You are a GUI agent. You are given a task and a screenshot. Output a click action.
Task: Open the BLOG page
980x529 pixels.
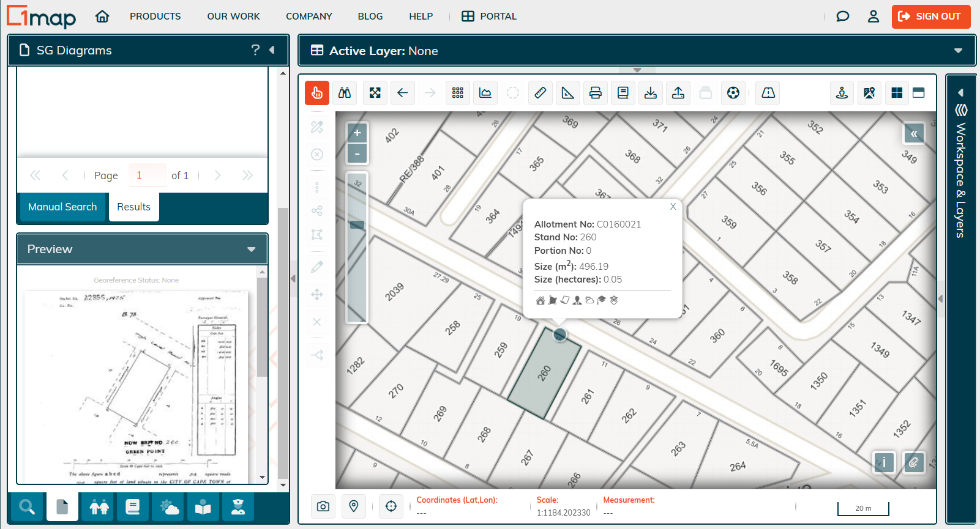[370, 17]
